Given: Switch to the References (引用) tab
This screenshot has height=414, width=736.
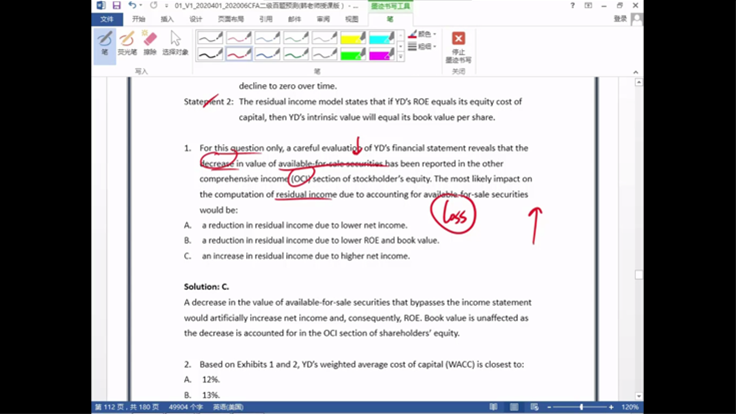Looking at the screenshot, I should pyautogui.click(x=266, y=19).
